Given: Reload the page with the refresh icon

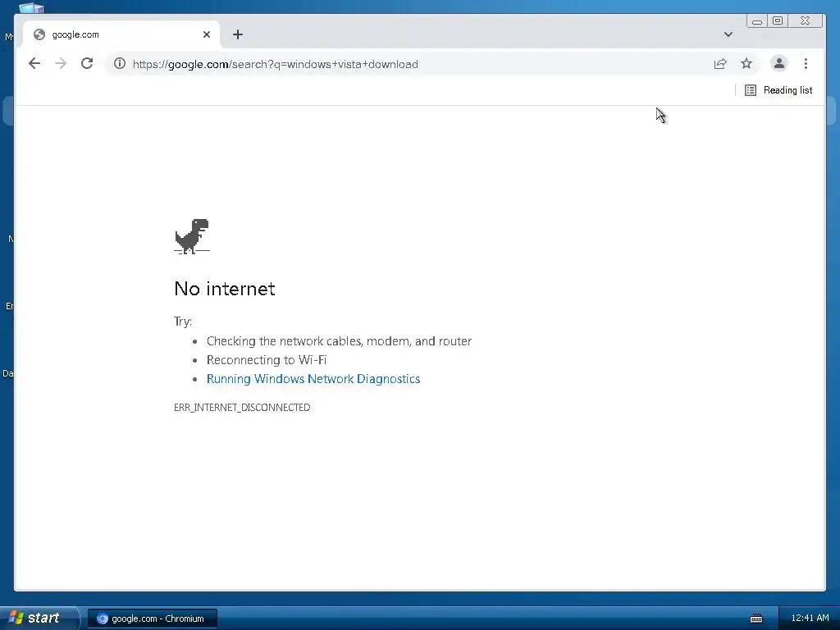Looking at the screenshot, I should click(x=87, y=64).
